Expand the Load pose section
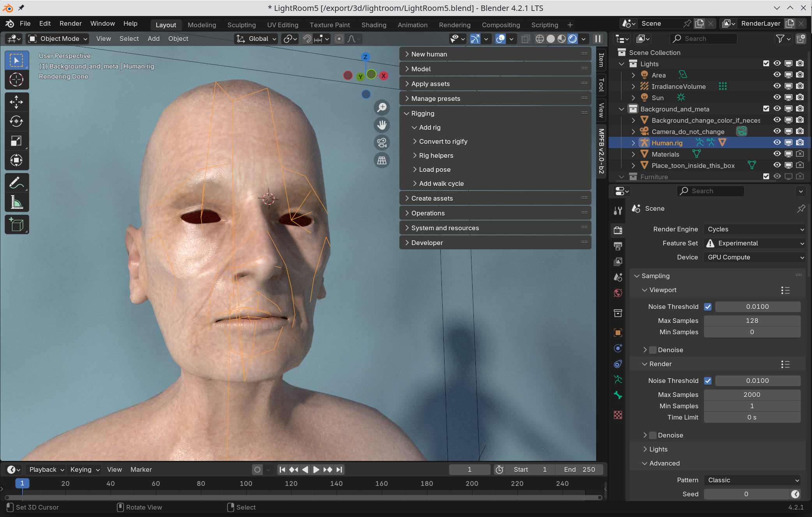The image size is (812, 517). (x=435, y=169)
